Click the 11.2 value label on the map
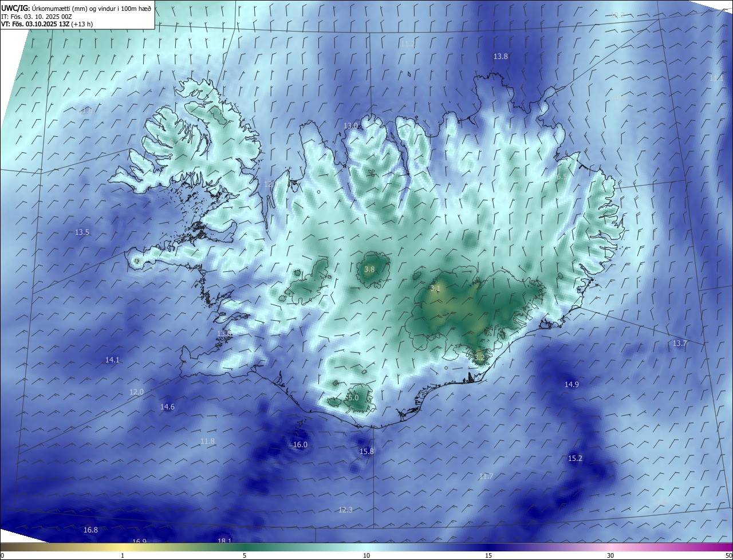Image resolution: width=733 pixels, height=560 pixels. [408, 44]
